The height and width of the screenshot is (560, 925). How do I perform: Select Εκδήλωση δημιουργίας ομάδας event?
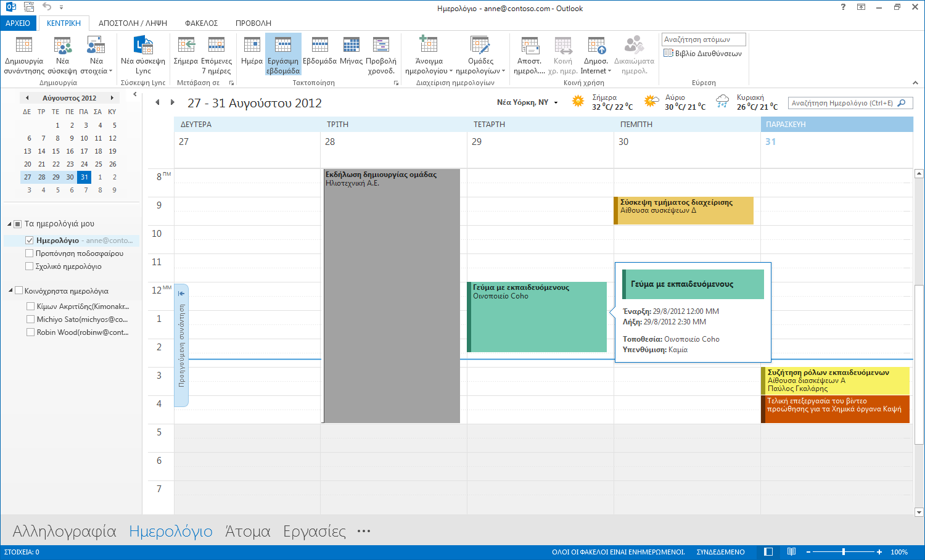[392, 296]
